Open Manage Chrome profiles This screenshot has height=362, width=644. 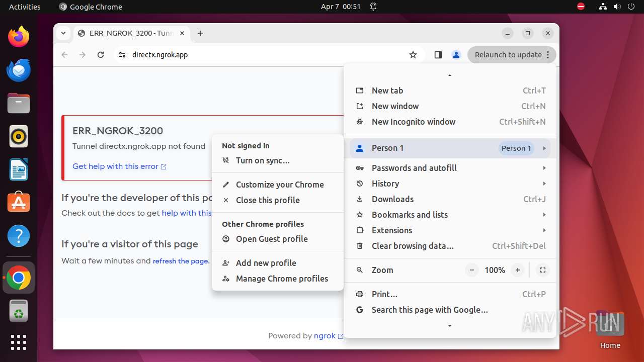pyautogui.click(x=278, y=279)
